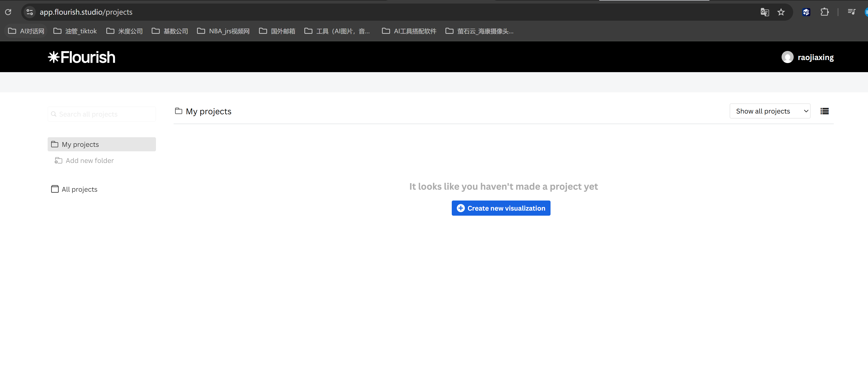Bookmark this page with star icon
Image resolution: width=868 pixels, height=368 pixels.
tap(781, 12)
